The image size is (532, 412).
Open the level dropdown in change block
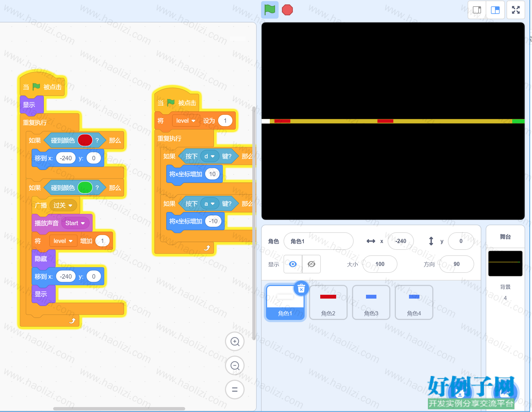tap(63, 241)
